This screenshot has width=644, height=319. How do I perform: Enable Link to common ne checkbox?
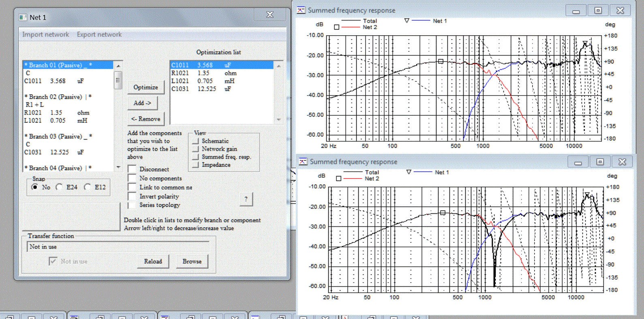pyautogui.click(x=132, y=187)
